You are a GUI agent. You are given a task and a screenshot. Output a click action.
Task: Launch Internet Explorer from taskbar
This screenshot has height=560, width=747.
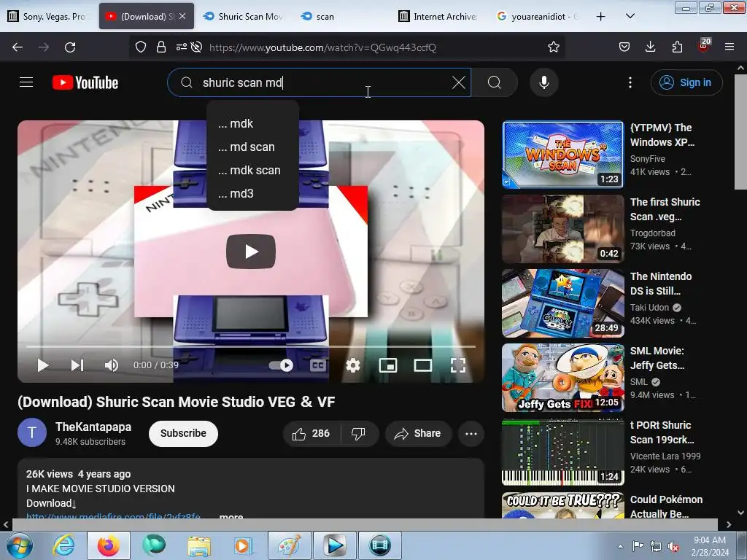coord(63,545)
